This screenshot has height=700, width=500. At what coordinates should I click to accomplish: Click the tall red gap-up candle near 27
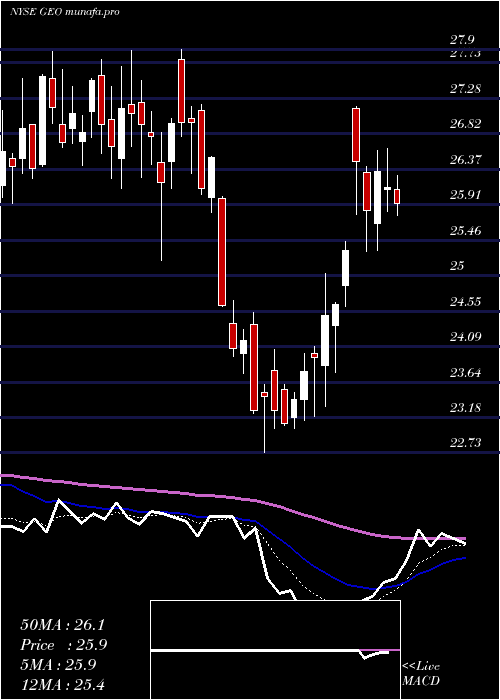click(356, 135)
